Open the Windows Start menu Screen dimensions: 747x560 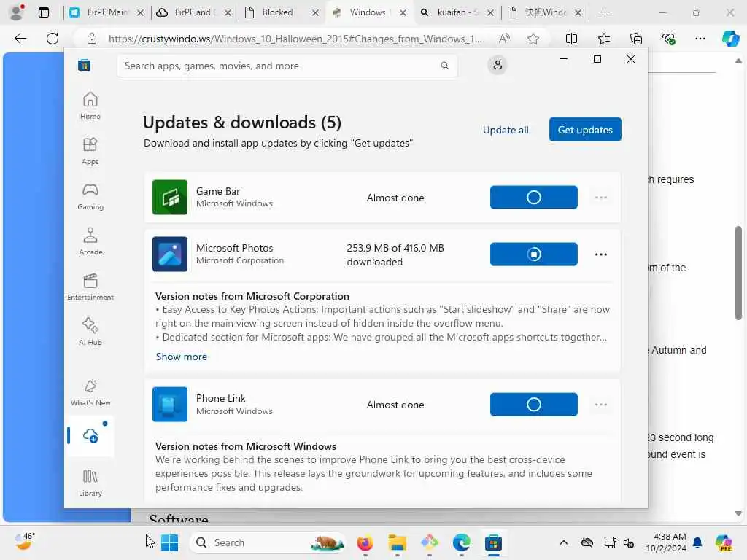[x=169, y=542]
